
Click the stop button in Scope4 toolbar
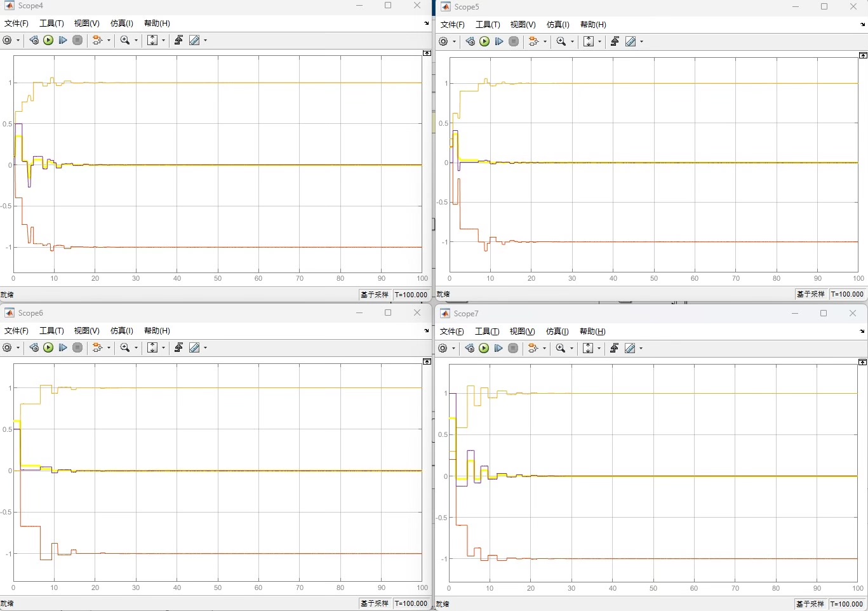[77, 40]
